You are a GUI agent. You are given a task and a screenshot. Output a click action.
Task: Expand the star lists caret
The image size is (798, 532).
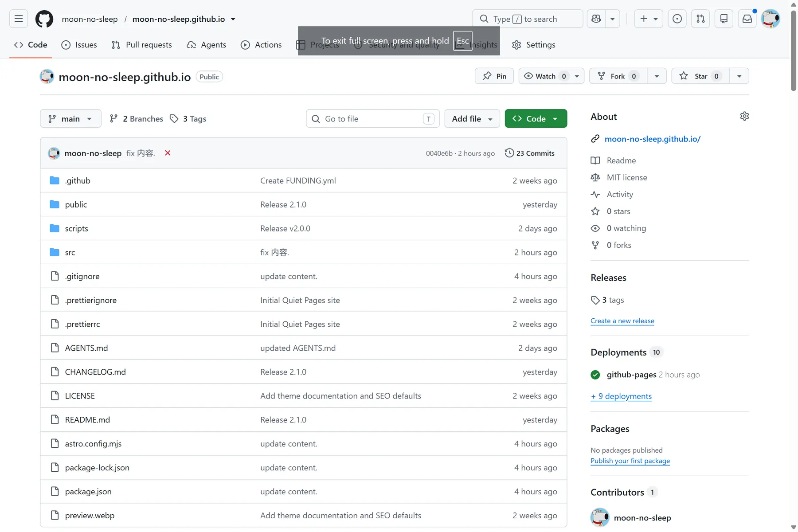point(739,76)
